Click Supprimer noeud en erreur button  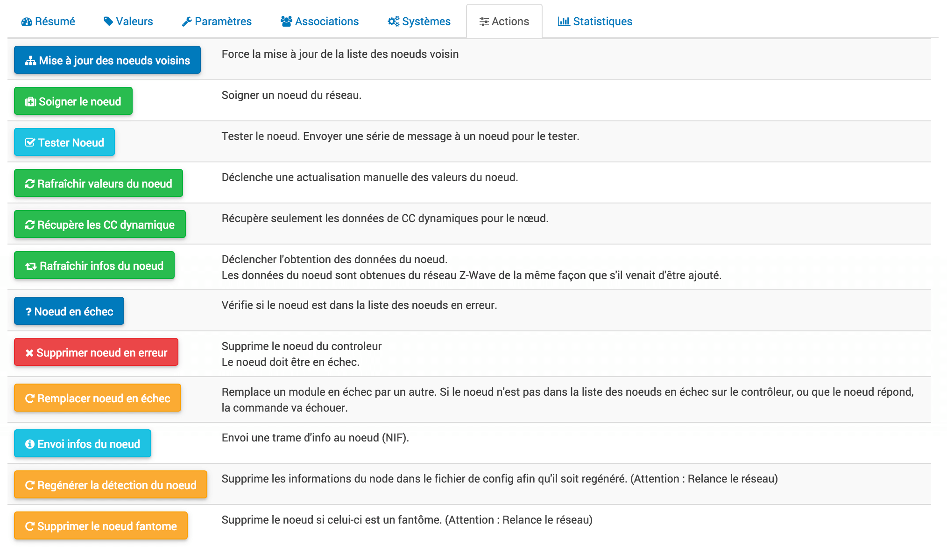tap(96, 352)
